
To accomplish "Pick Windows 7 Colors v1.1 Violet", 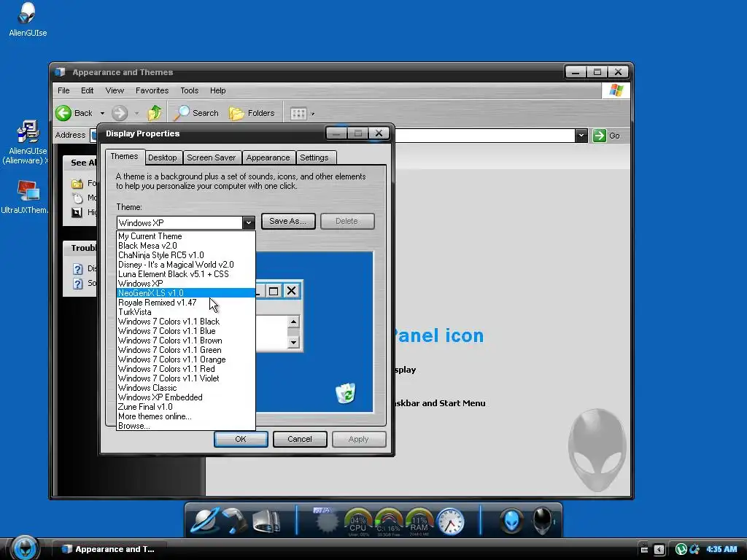I will (186, 378).
